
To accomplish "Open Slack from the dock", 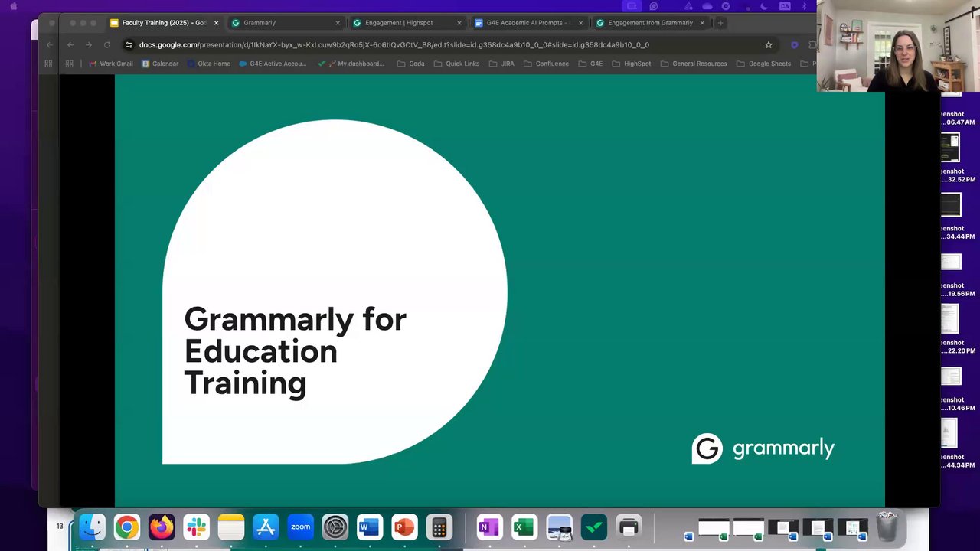I will (x=196, y=527).
